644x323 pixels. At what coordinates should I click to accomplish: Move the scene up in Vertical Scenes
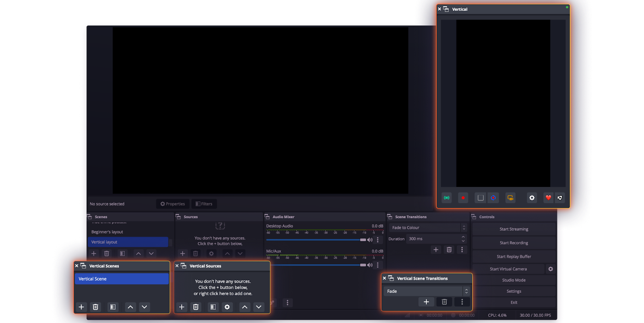pyautogui.click(x=130, y=307)
